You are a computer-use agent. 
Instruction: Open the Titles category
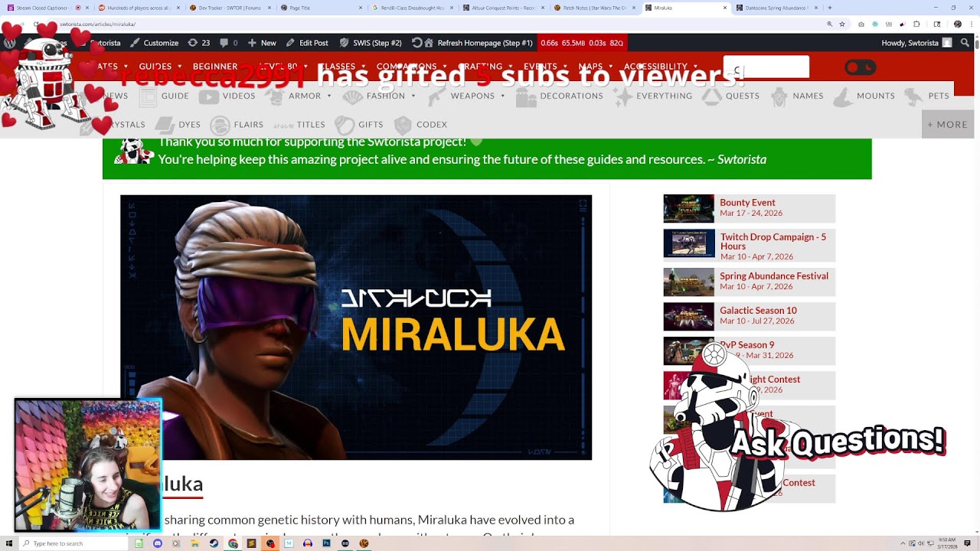tap(299, 124)
